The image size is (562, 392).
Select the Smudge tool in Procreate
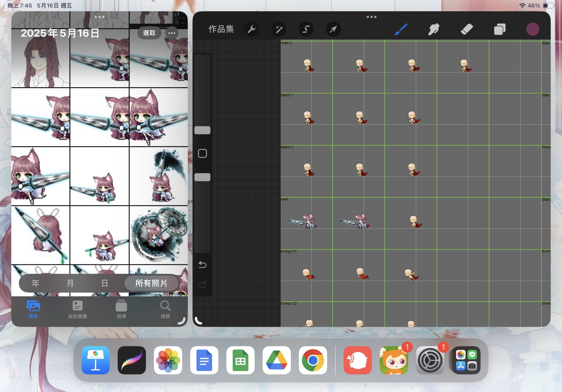(434, 29)
